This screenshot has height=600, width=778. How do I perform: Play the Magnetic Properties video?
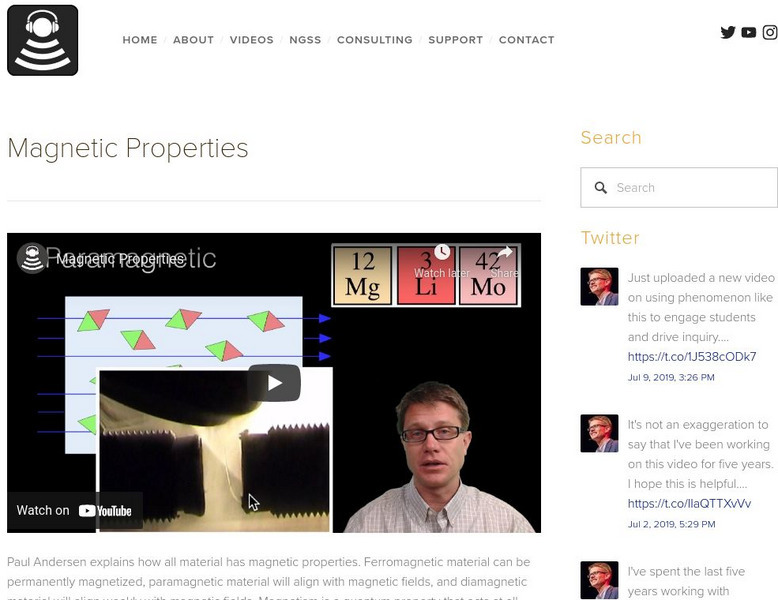[274, 383]
